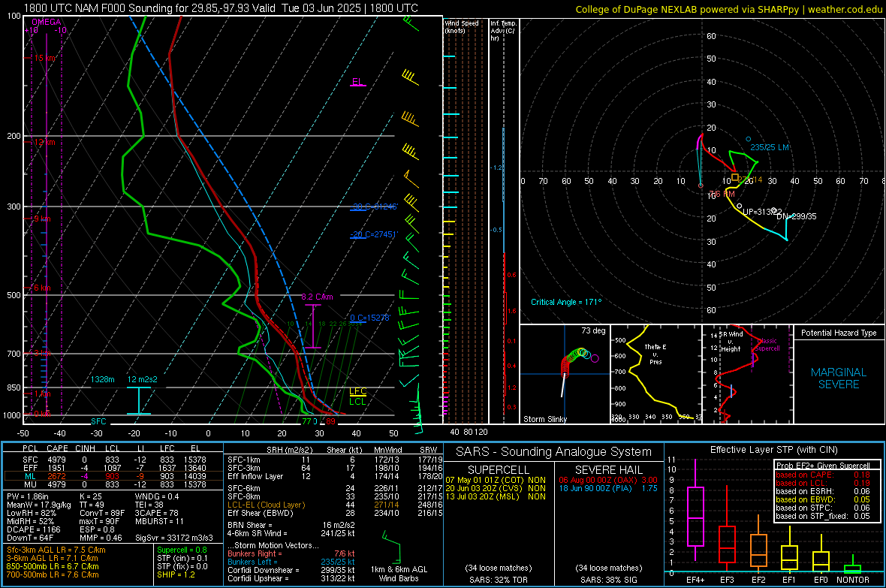This screenshot has height=588, width=886.
Task: Click the '12 m2s2' inflow SRH label
Action: pyautogui.click(x=142, y=379)
